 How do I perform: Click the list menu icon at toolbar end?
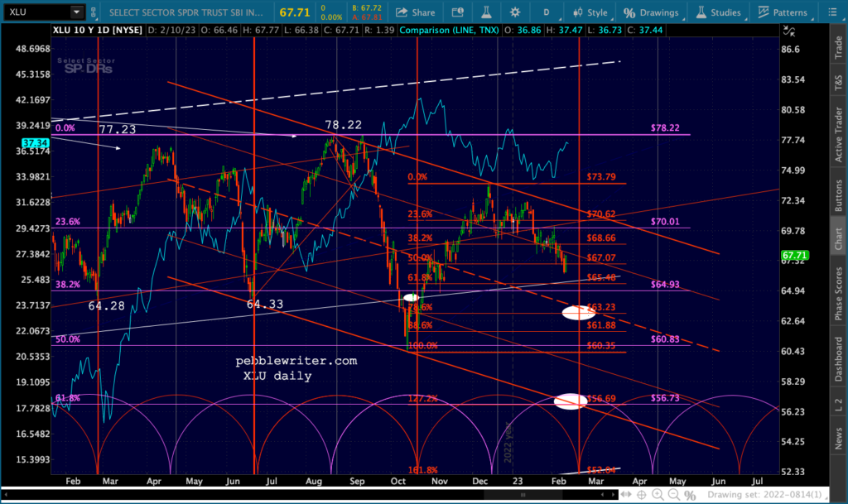[x=832, y=12]
